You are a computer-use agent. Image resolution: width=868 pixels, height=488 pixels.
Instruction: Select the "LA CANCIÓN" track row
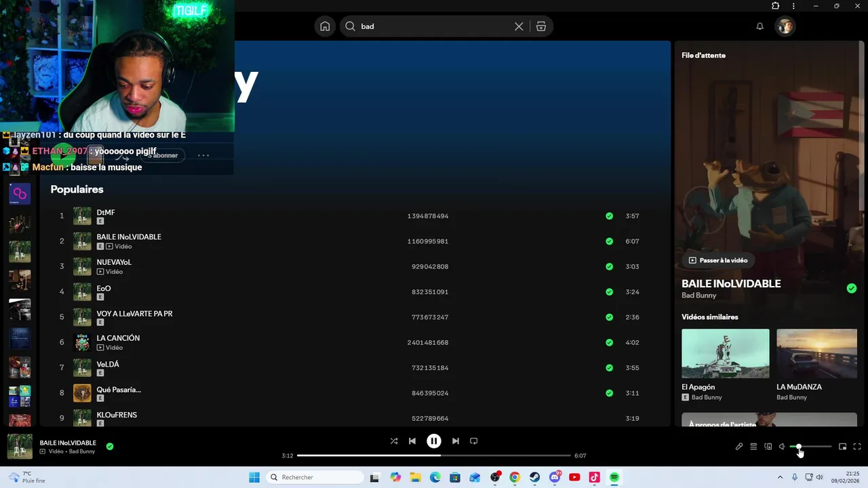tap(349, 342)
